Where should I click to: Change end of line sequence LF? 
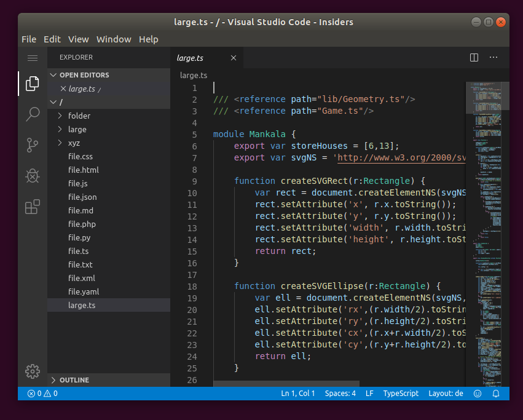click(369, 394)
